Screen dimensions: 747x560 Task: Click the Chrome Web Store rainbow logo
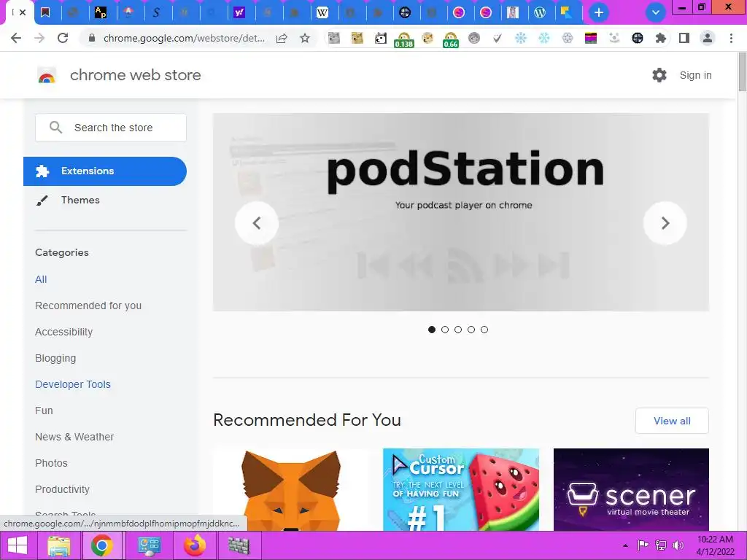tap(47, 75)
